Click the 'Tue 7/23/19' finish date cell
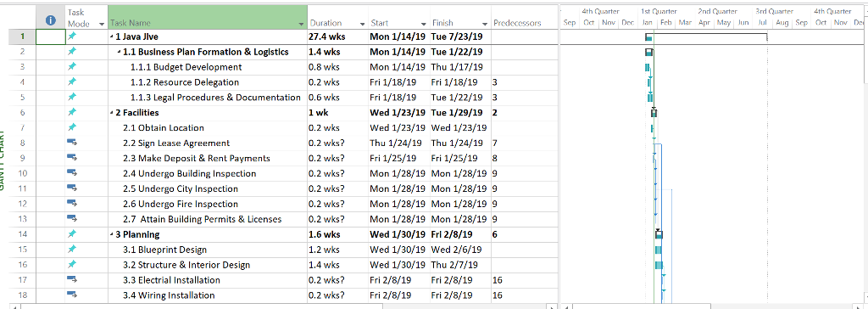 coord(459,37)
